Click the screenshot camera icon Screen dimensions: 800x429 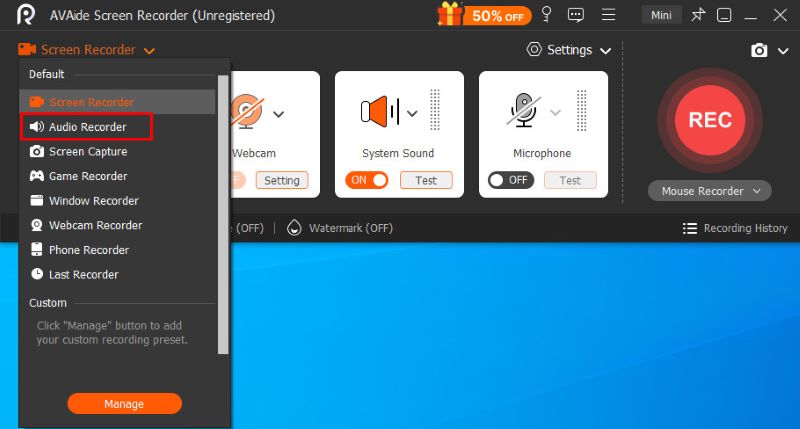pos(759,50)
